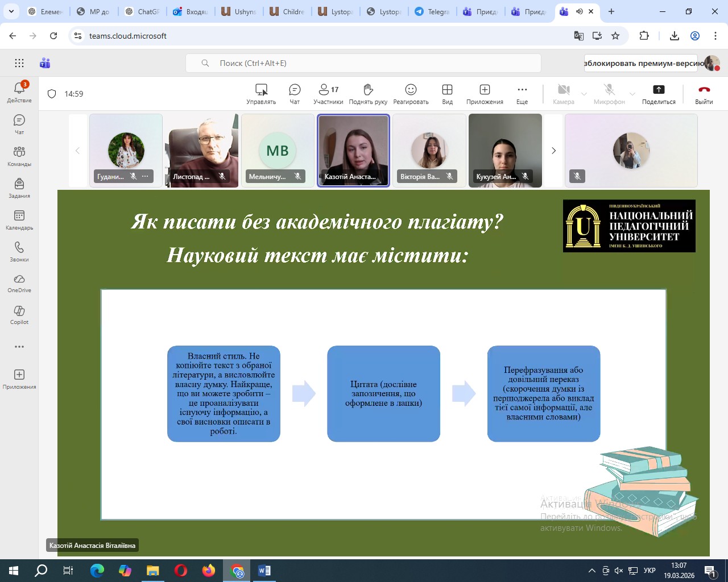The image size is (728, 582).
Task: Switch to the Telegram browser tab
Action: coord(431,11)
